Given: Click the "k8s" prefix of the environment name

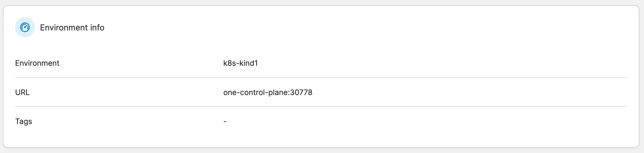Looking at the screenshot, I should click(229, 63).
